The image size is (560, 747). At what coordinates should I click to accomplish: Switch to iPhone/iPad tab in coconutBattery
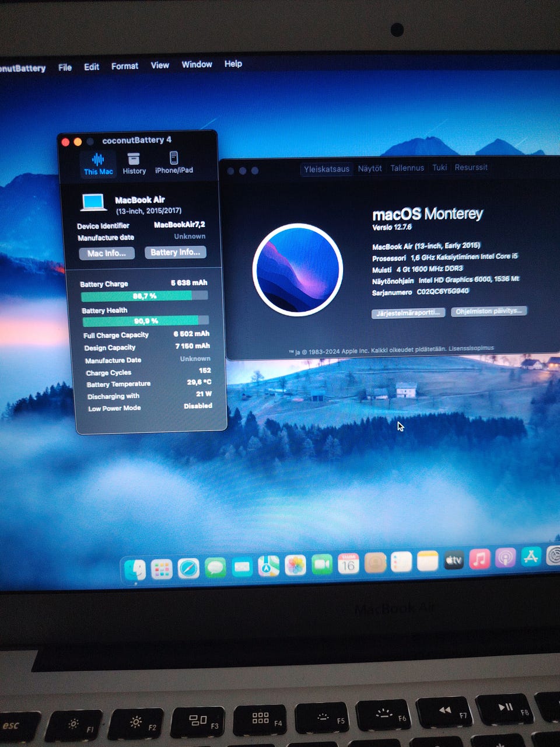pyautogui.click(x=174, y=163)
